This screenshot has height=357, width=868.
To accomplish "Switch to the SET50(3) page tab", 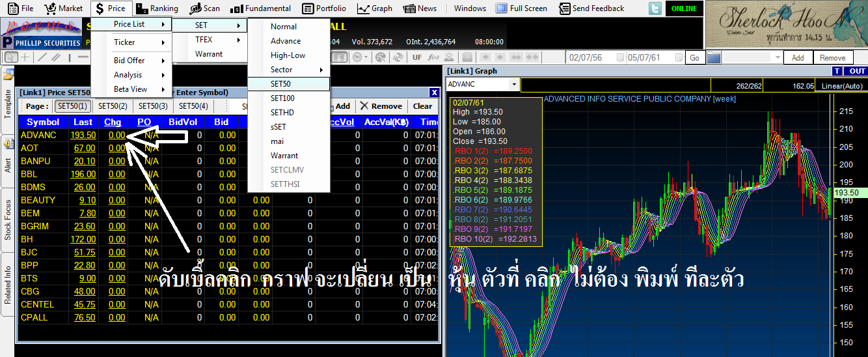I will tap(153, 106).
